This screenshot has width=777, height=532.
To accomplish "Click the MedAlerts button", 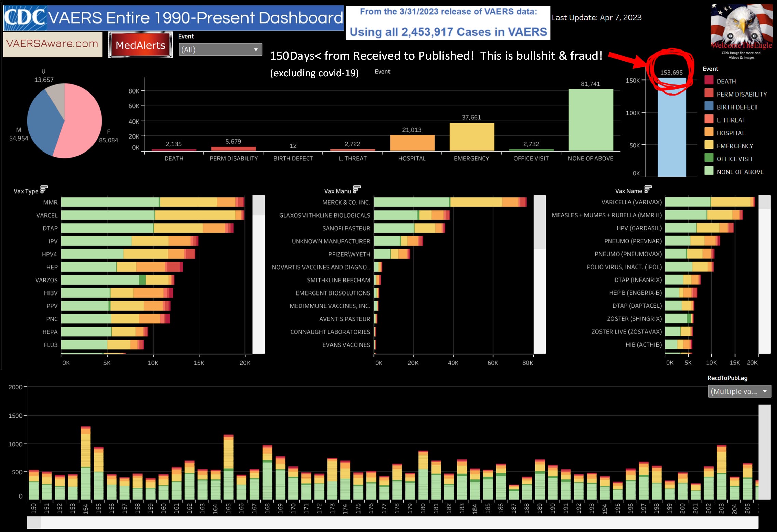I will pyautogui.click(x=140, y=45).
